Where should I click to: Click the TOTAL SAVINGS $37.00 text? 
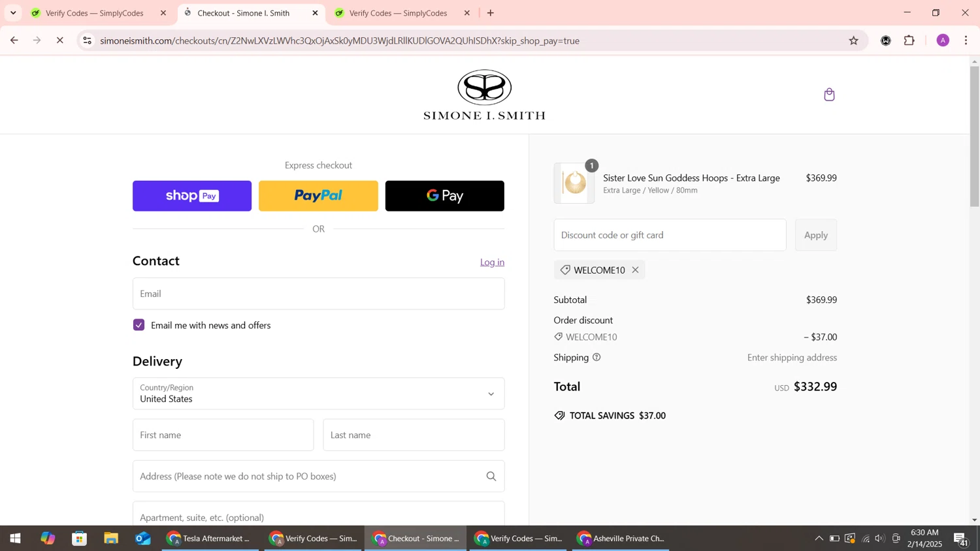click(x=617, y=416)
